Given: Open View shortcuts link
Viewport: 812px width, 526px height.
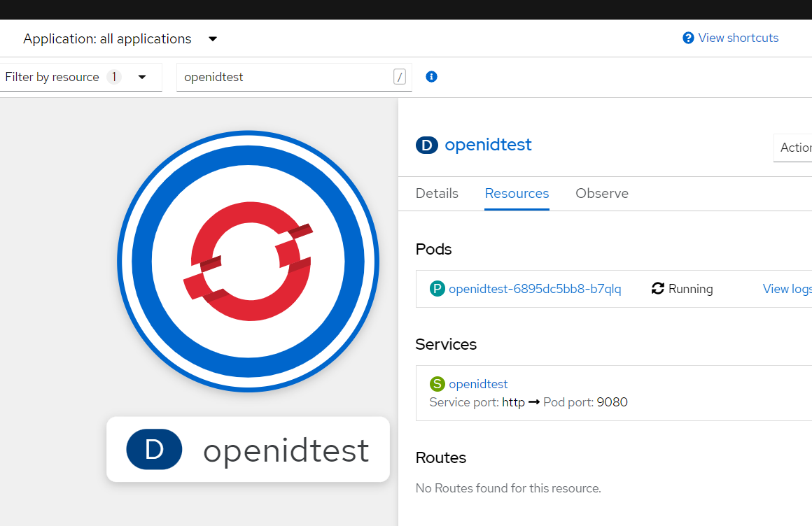Looking at the screenshot, I should 738,38.
